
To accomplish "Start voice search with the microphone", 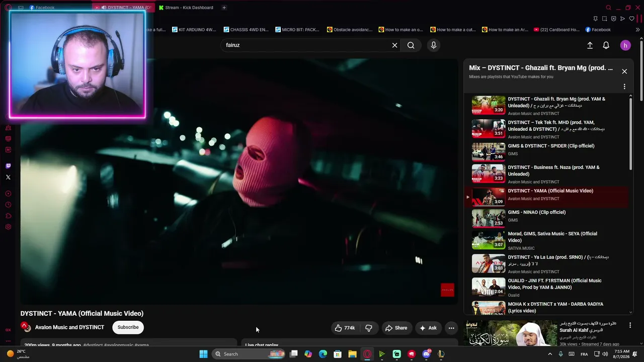I will point(434,45).
